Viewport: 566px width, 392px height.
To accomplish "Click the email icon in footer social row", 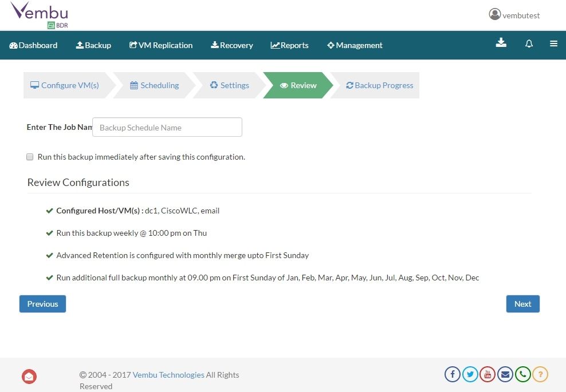I will (505, 374).
